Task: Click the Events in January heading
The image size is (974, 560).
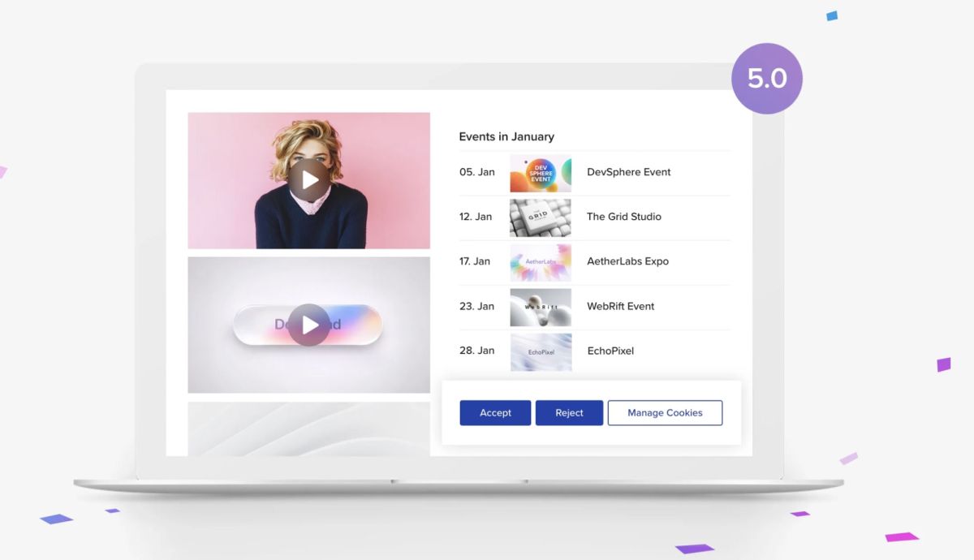Action: pos(506,136)
